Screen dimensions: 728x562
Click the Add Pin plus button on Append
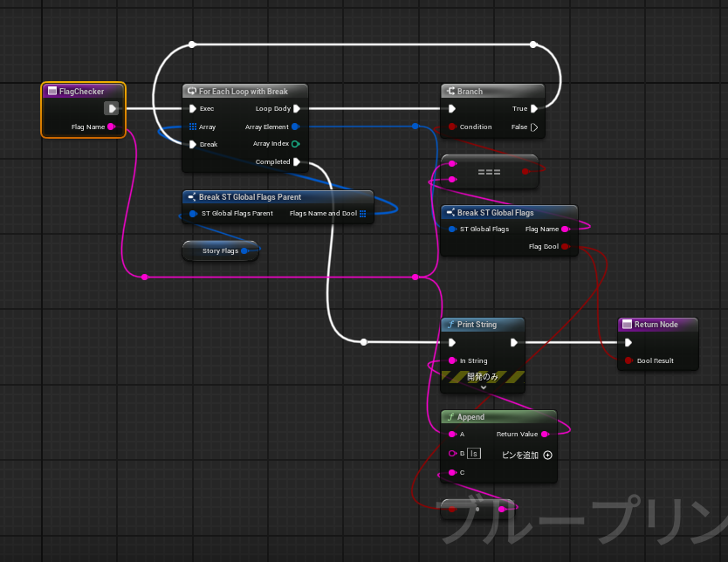coord(547,455)
